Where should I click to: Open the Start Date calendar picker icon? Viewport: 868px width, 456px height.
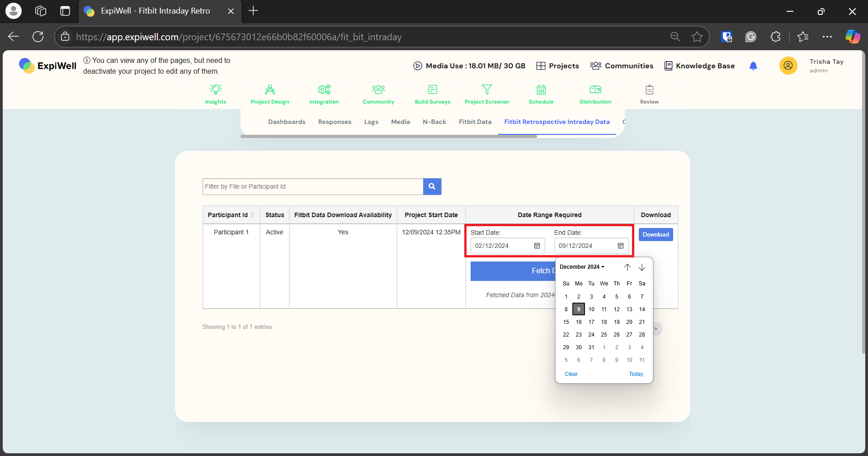point(537,246)
